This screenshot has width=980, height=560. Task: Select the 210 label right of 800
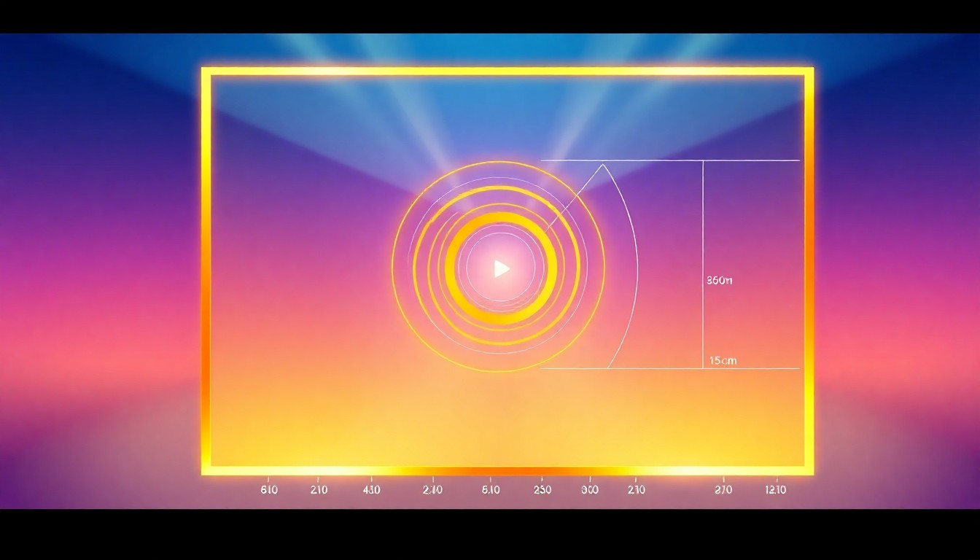click(x=635, y=490)
